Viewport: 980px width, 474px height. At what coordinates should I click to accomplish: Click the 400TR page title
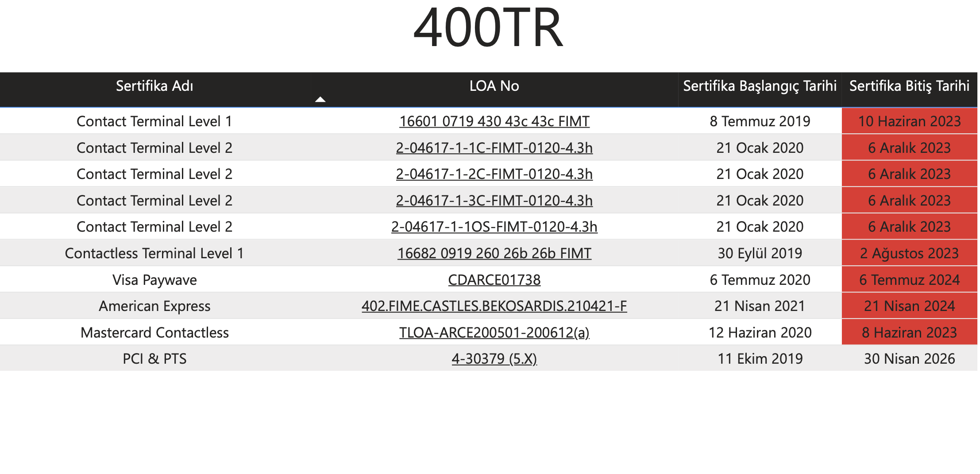[488, 27]
